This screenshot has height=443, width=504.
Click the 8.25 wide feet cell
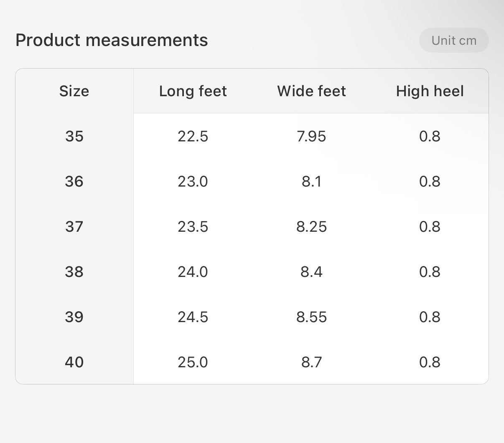(x=311, y=227)
